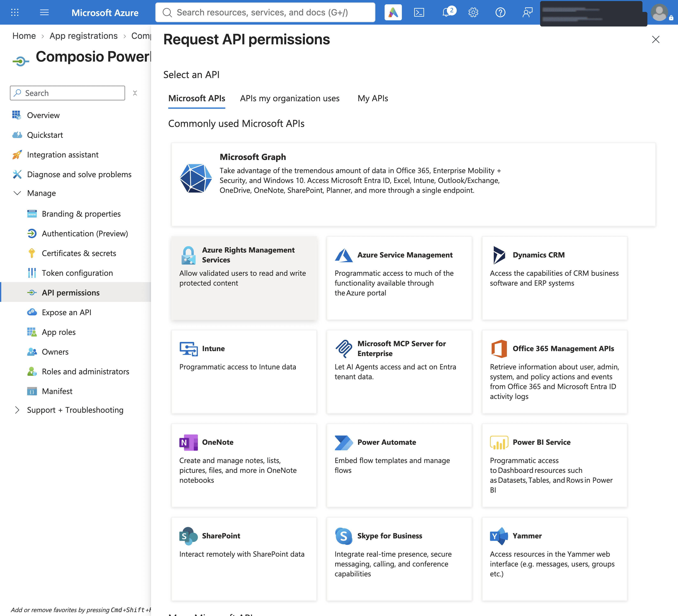The height and width of the screenshot is (616, 678).
Task: Open Integration assistant sidebar item
Action: tap(62, 155)
